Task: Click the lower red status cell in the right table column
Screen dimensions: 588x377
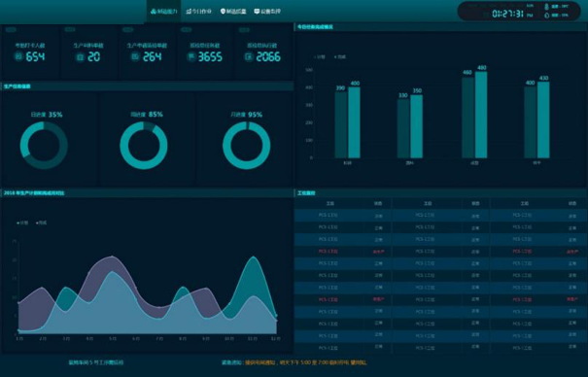Action: pos(571,299)
